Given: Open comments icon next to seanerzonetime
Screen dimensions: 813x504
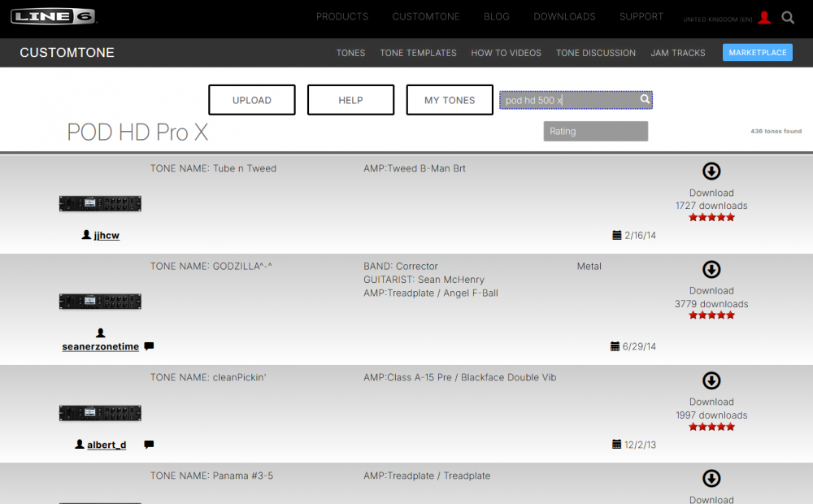Looking at the screenshot, I should point(149,346).
